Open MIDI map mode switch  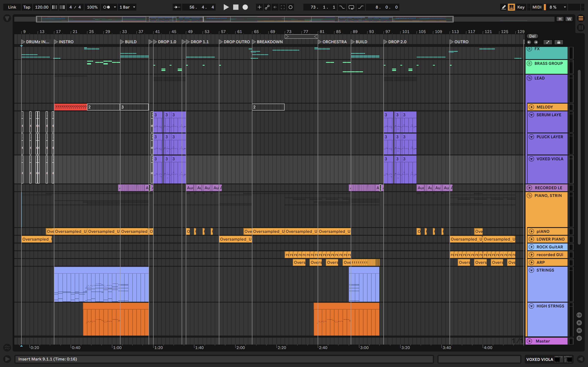tap(537, 7)
